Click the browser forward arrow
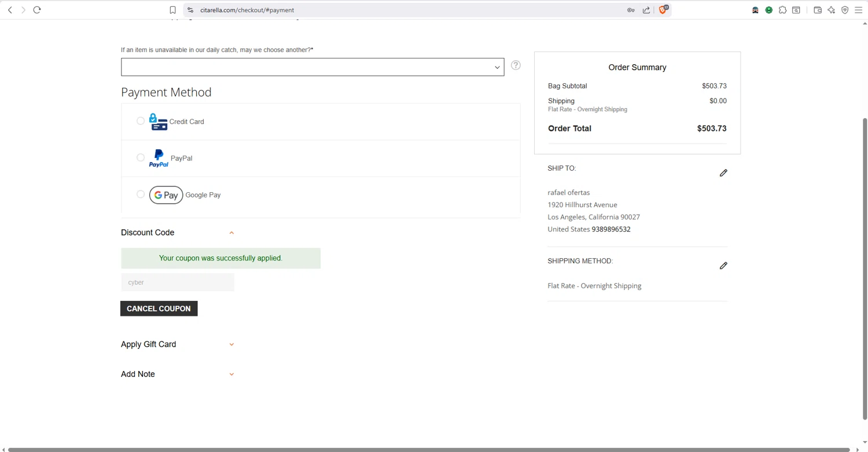 point(23,10)
